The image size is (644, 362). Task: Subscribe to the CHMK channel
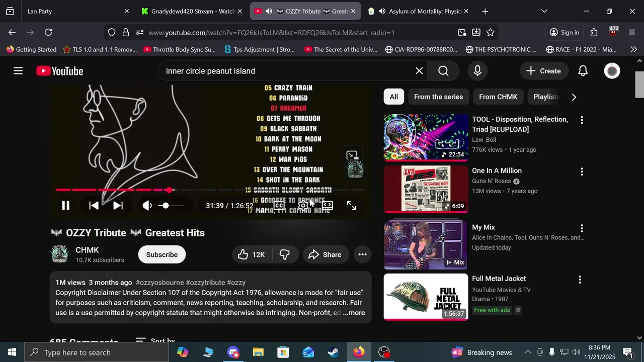(x=162, y=254)
